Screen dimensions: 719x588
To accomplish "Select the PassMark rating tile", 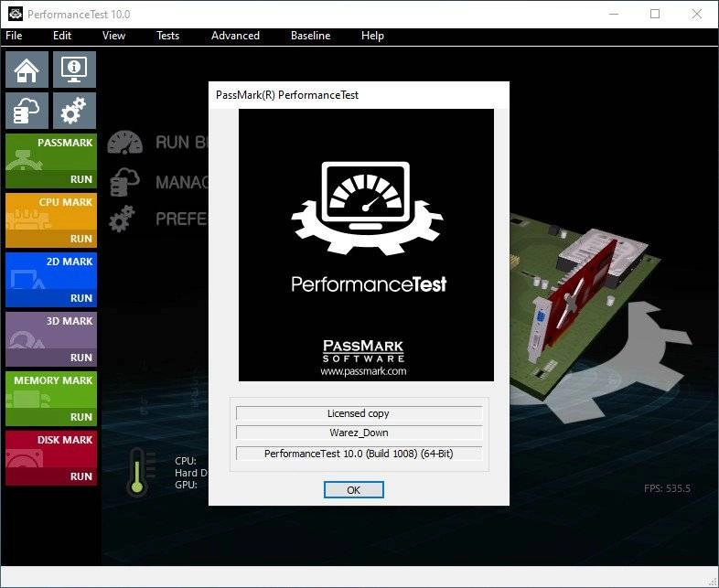I will (51, 161).
